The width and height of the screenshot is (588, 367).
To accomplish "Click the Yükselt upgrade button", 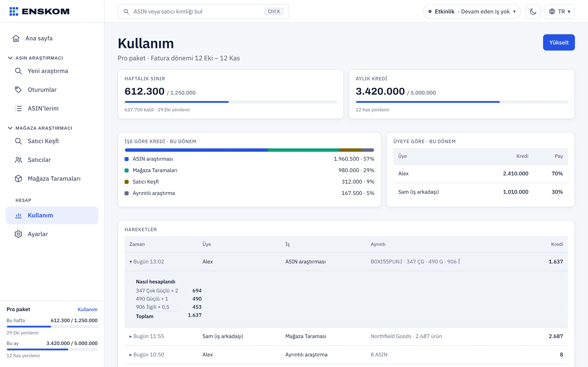I will [559, 42].
